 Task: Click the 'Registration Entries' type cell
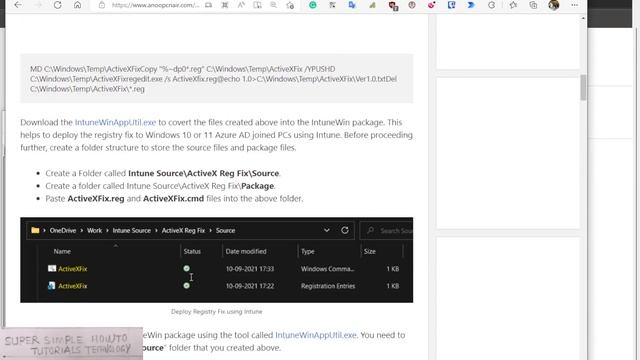pos(328,286)
